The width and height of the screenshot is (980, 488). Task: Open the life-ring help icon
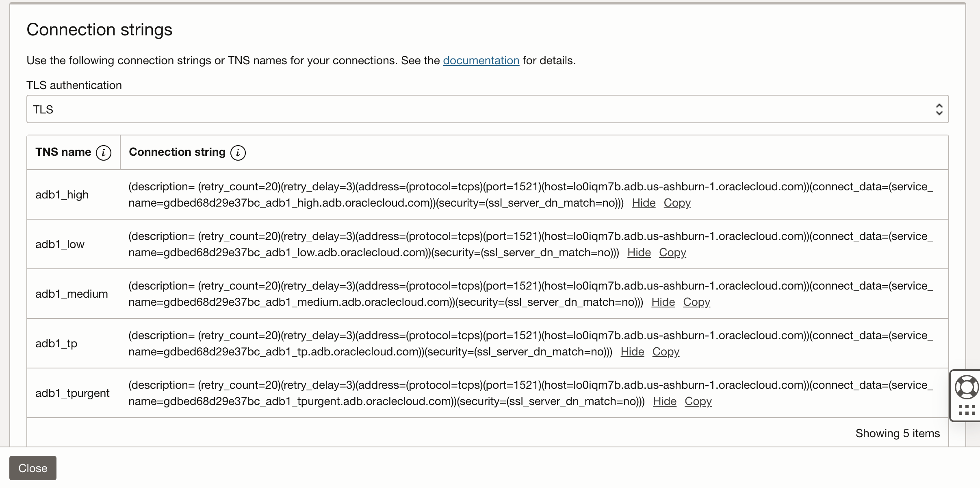tap(967, 387)
